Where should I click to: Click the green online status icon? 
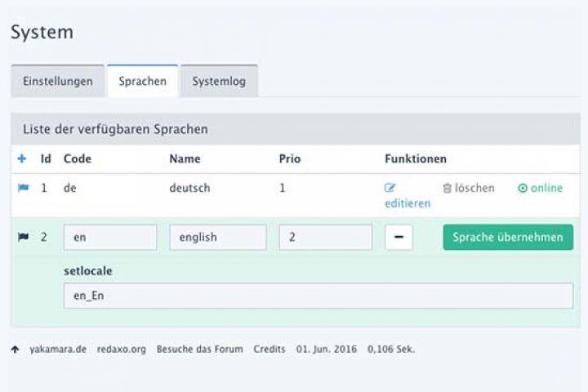(x=523, y=188)
